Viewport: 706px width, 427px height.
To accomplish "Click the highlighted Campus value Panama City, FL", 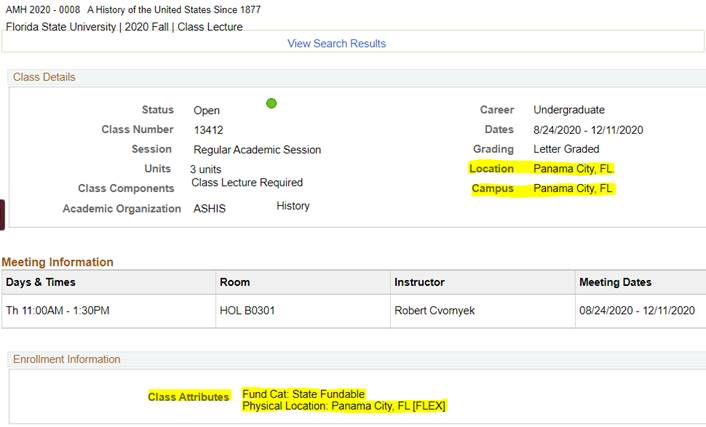I will (x=573, y=188).
